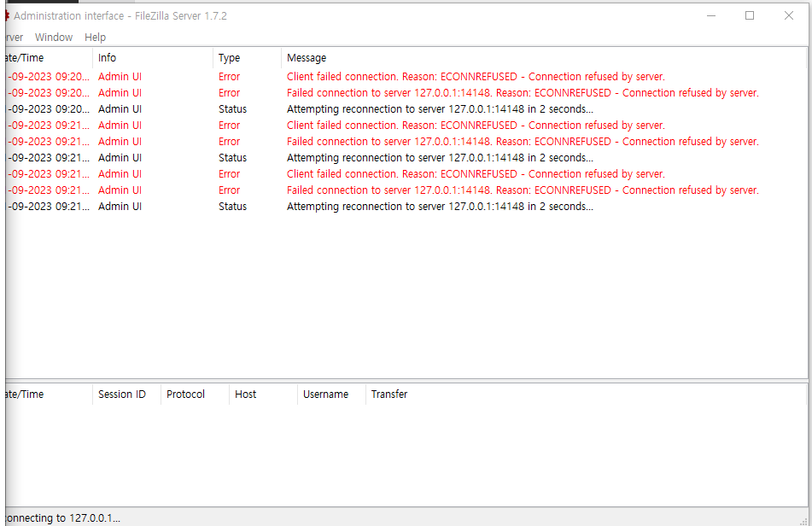
Task: Click the Session ID column header
Action: [x=126, y=394]
